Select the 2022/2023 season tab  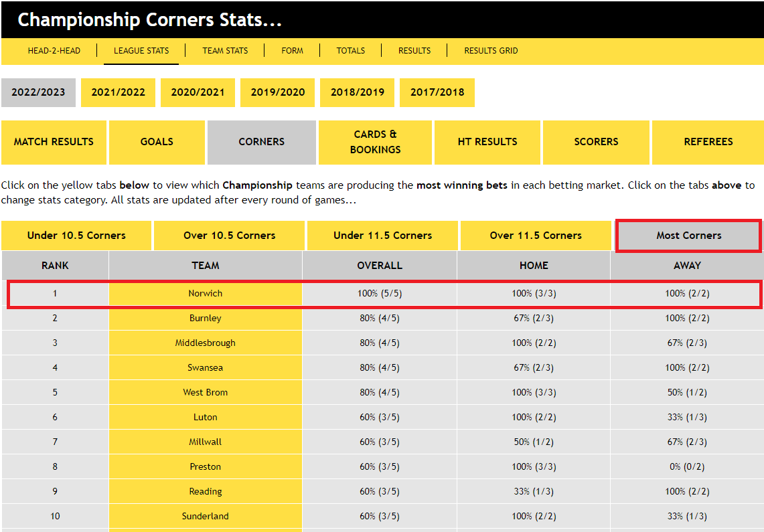(x=38, y=92)
